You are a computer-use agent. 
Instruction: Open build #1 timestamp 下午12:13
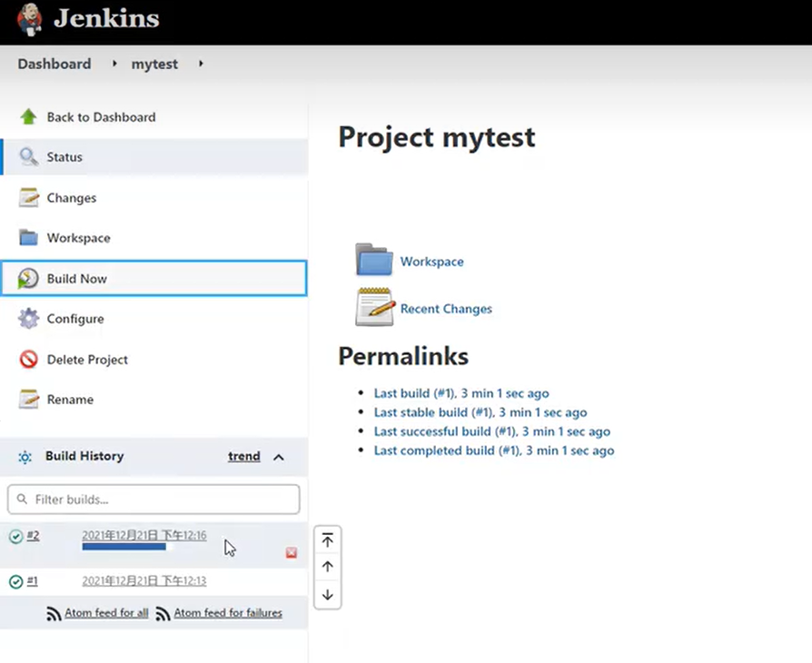coord(144,580)
